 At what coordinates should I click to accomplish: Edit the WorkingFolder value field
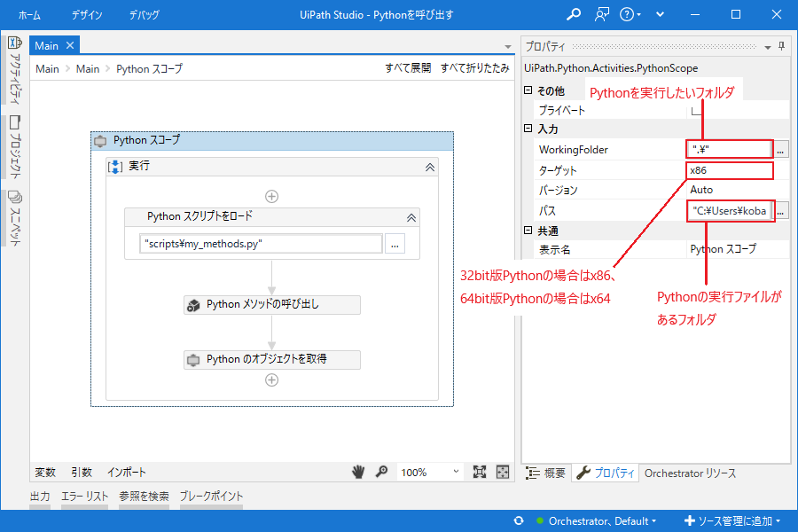730,150
